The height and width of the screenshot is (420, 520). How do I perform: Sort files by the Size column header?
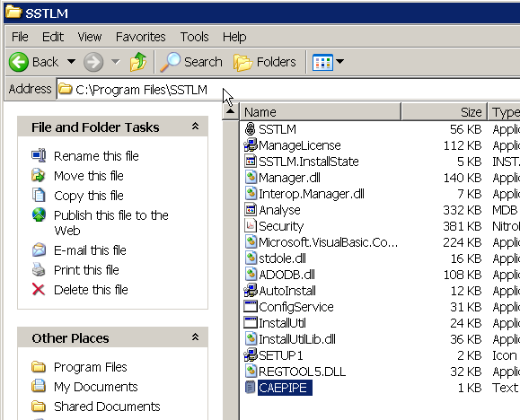point(444,112)
